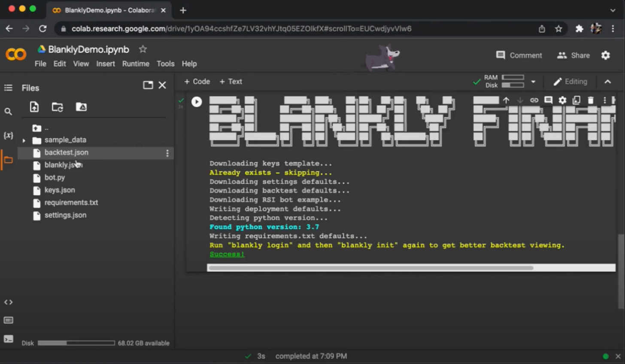Open the Insert menu
This screenshot has width=625, height=364.
(x=106, y=64)
